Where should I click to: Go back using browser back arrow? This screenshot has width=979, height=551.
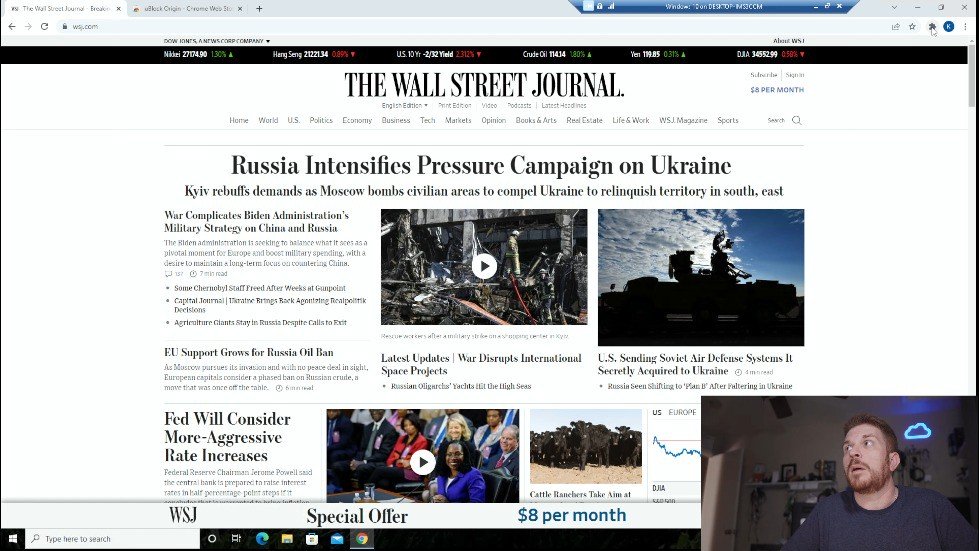point(12,26)
